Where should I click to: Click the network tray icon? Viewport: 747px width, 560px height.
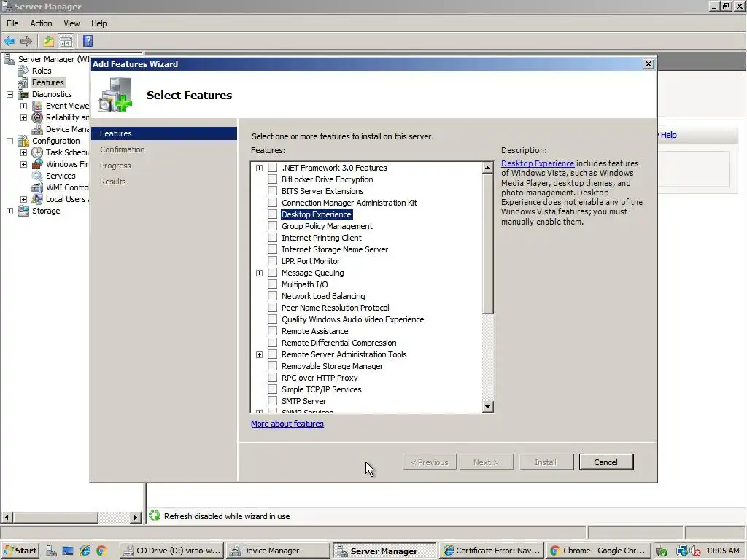[682, 551]
